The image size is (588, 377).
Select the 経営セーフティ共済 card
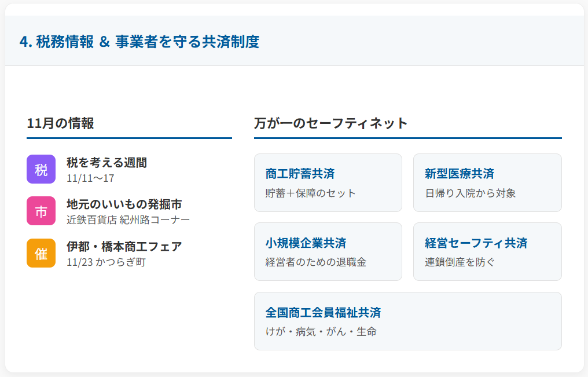point(487,251)
